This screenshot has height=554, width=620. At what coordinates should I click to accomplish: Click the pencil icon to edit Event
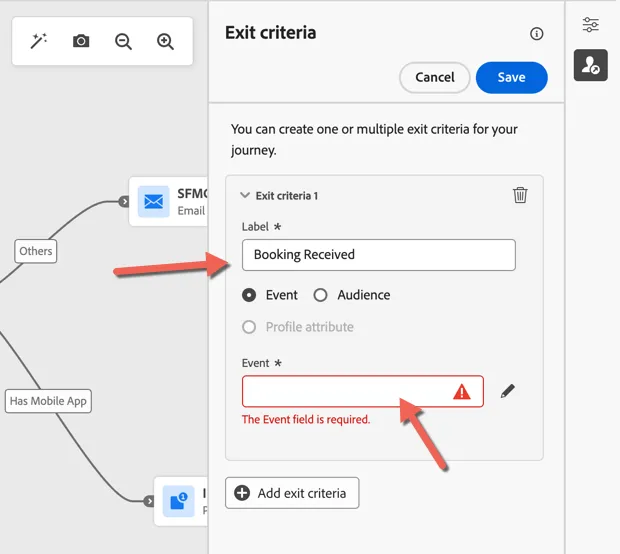click(508, 391)
